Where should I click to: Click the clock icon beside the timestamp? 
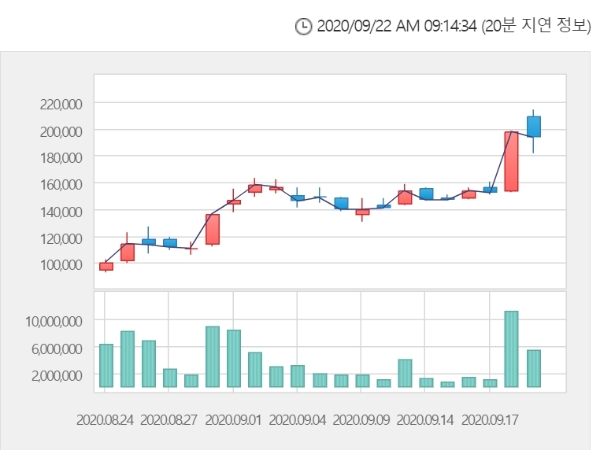pyautogui.click(x=303, y=26)
